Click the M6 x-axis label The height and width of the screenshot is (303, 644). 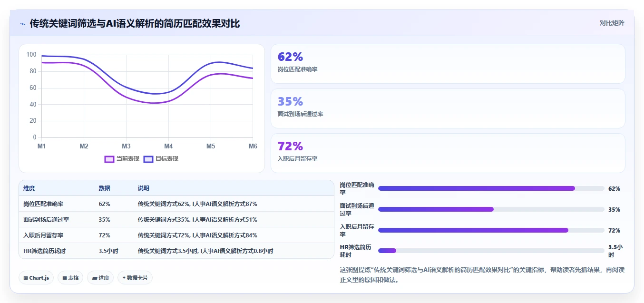click(253, 146)
